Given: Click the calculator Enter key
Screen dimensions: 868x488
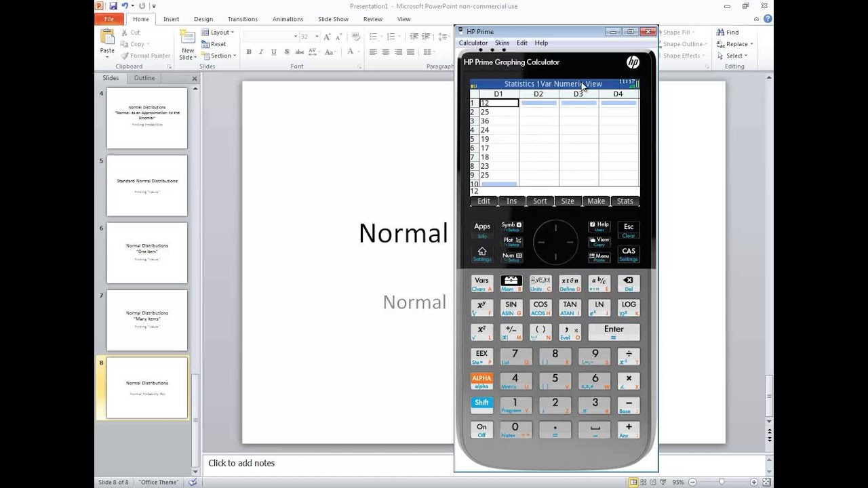Looking at the screenshot, I should pos(614,331).
